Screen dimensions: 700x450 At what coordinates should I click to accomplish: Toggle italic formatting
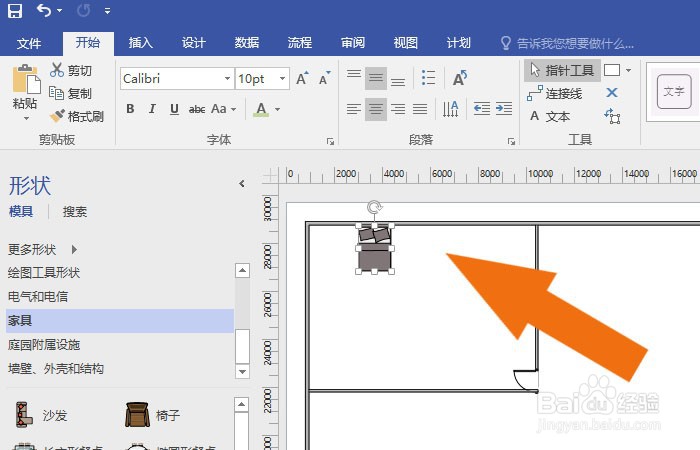[x=152, y=109]
